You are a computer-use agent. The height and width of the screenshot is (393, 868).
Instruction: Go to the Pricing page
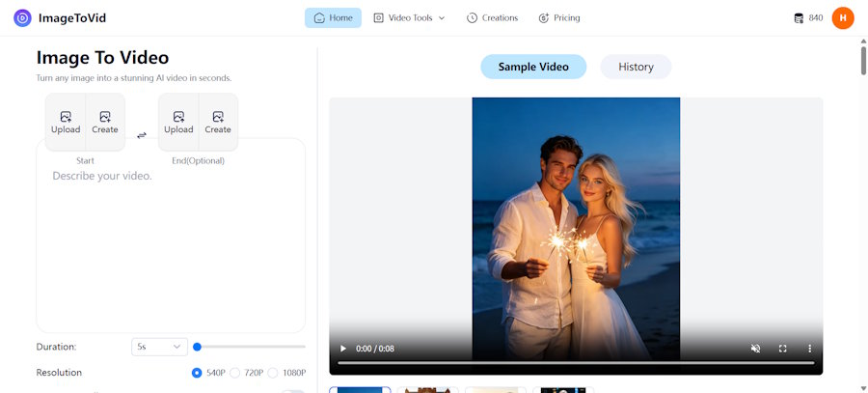(x=559, y=17)
